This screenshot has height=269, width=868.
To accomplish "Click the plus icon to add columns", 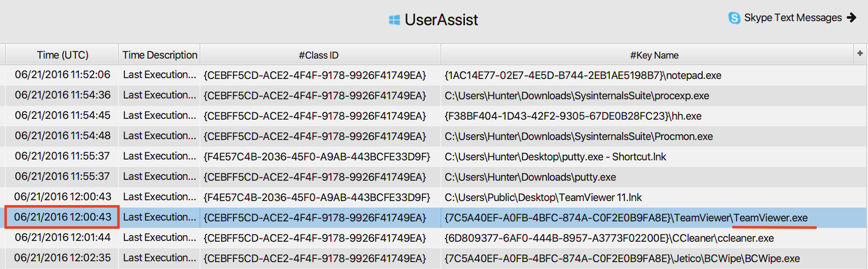I will tap(860, 53).
